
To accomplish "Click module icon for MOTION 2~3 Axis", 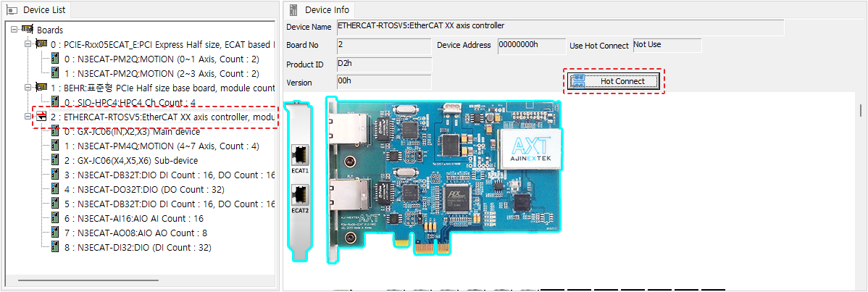I will tap(55, 72).
